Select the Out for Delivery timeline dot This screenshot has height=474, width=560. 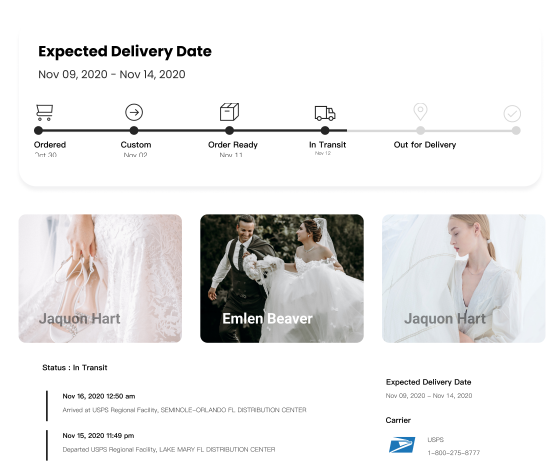tap(421, 131)
